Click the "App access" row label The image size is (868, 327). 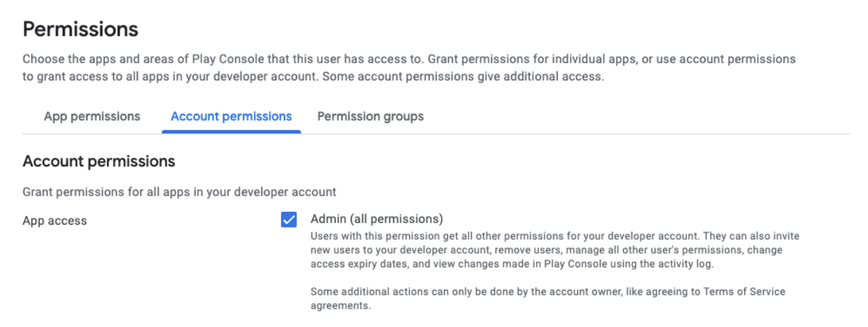(55, 221)
